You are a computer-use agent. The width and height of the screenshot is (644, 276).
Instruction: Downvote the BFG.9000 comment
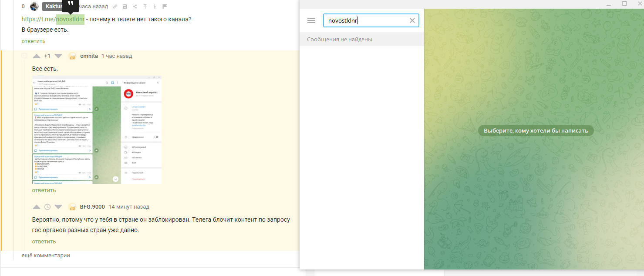58,207
